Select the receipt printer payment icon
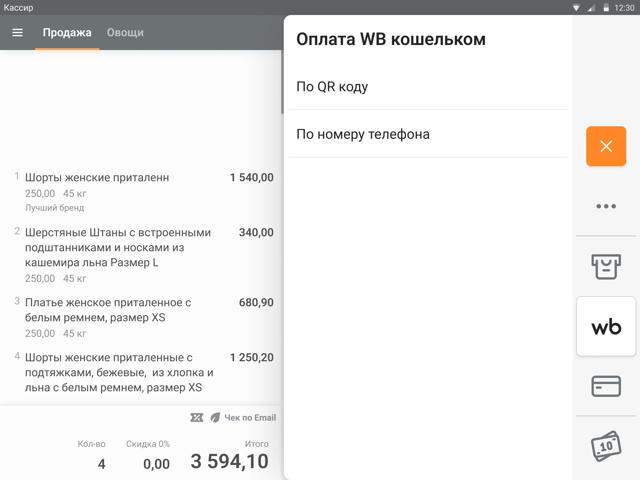Screen dimensions: 640x480 click(606, 266)
